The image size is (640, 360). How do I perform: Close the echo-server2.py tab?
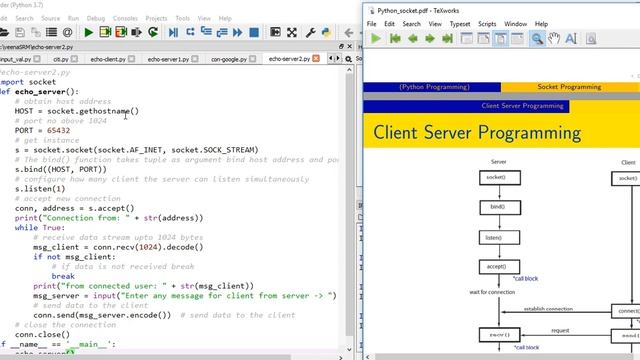(316, 58)
